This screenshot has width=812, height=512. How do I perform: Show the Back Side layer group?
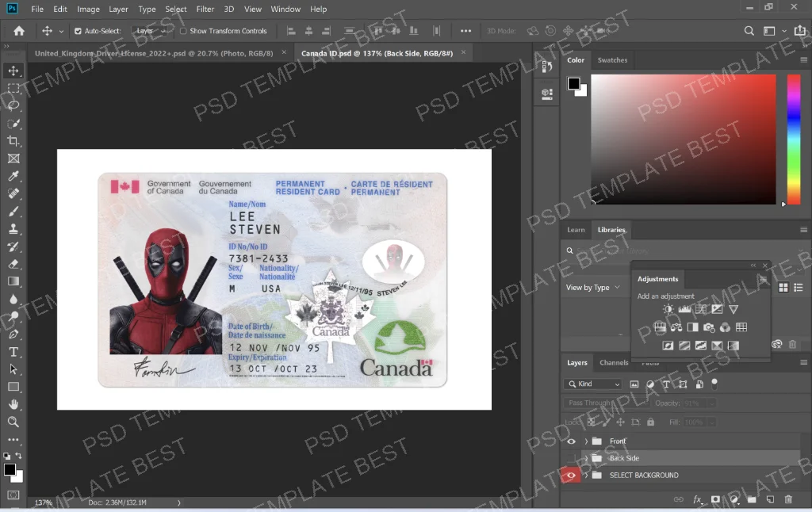tap(571, 458)
